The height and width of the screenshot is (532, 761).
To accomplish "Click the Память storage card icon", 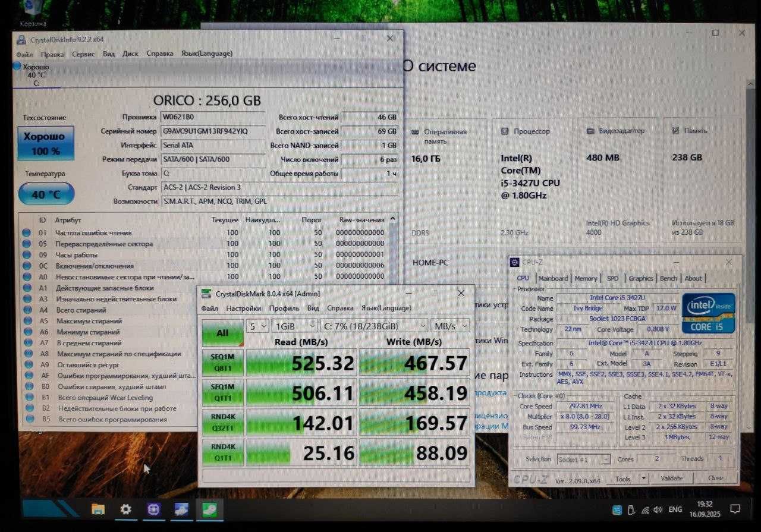I will [x=675, y=130].
